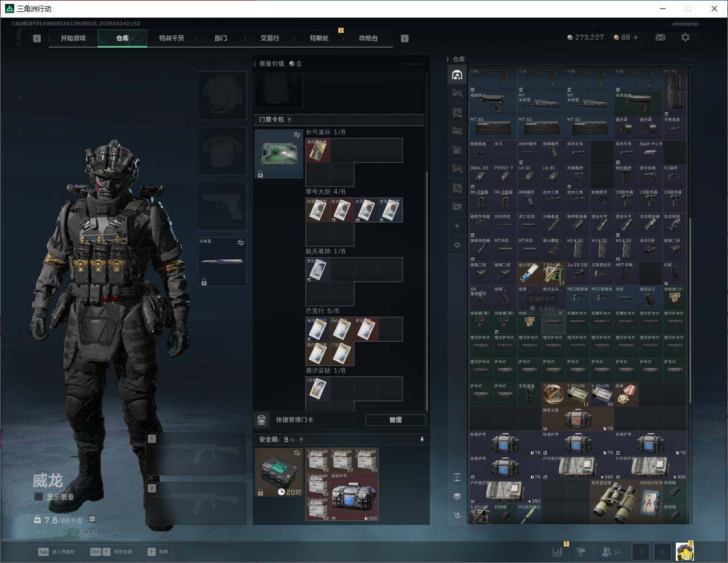Select the 5.45x39 ammo box with count 30

pyautogui.click(x=603, y=394)
